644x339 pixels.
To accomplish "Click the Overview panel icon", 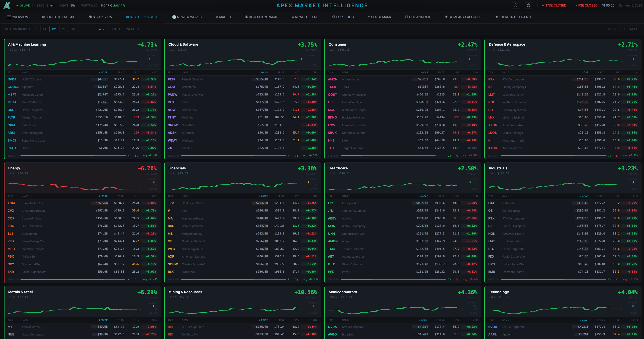I will [9, 17].
